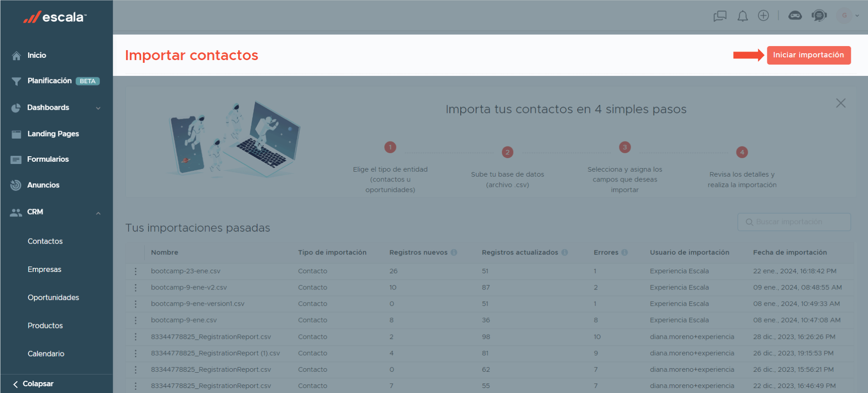Screen dimensions: 868x393
Task: Click into the Buscar importación search field
Action: (794, 222)
